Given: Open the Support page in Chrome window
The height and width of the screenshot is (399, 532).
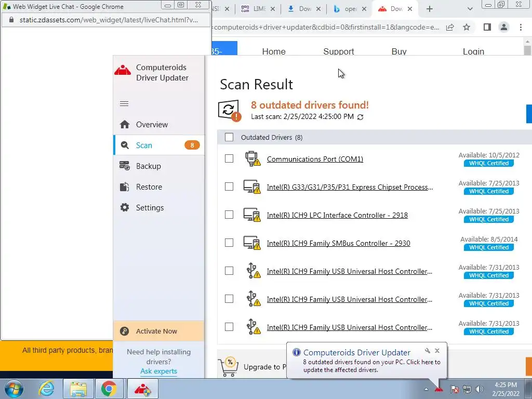Looking at the screenshot, I should click(339, 51).
